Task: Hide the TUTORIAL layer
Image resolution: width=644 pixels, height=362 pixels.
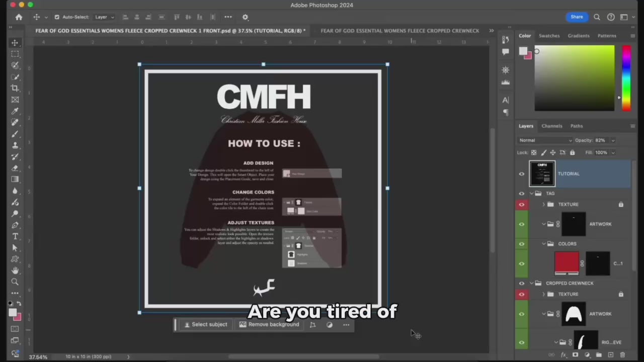Action: pyautogui.click(x=522, y=174)
